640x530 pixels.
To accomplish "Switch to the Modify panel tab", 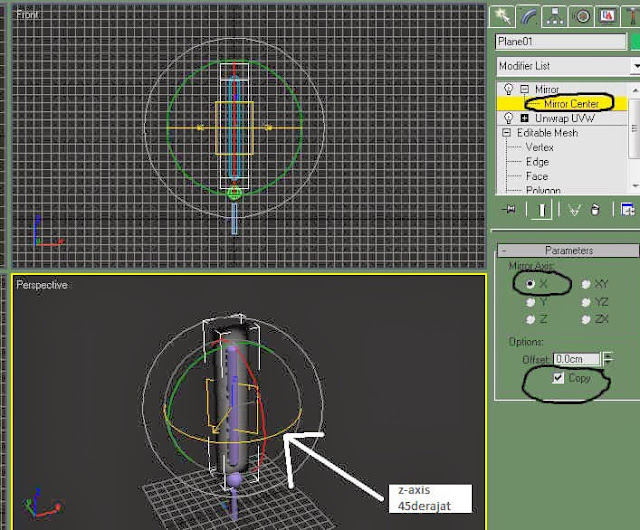I will (528, 17).
